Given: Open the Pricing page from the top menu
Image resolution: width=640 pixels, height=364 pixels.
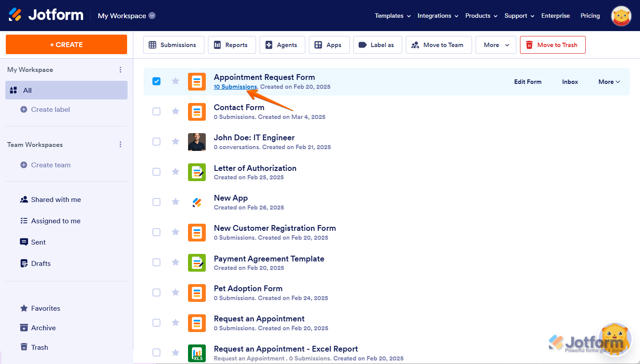Looking at the screenshot, I should click(x=590, y=16).
